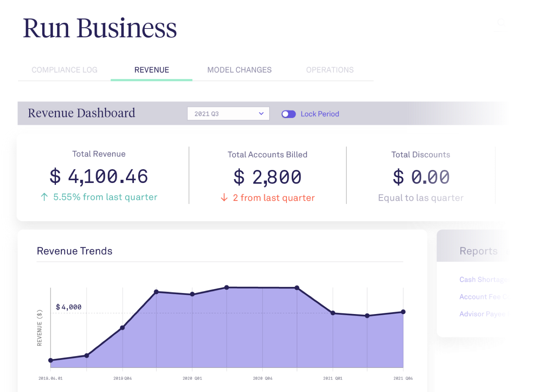Click the chart data point at 2020 Q01
The height and width of the screenshot is (392, 560).
point(192,294)
